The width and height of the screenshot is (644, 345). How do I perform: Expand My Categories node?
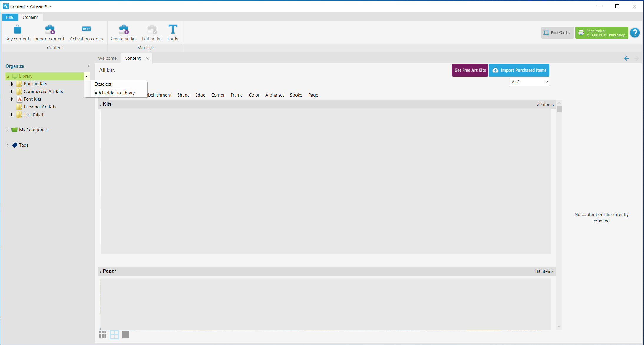coord(8,130)
